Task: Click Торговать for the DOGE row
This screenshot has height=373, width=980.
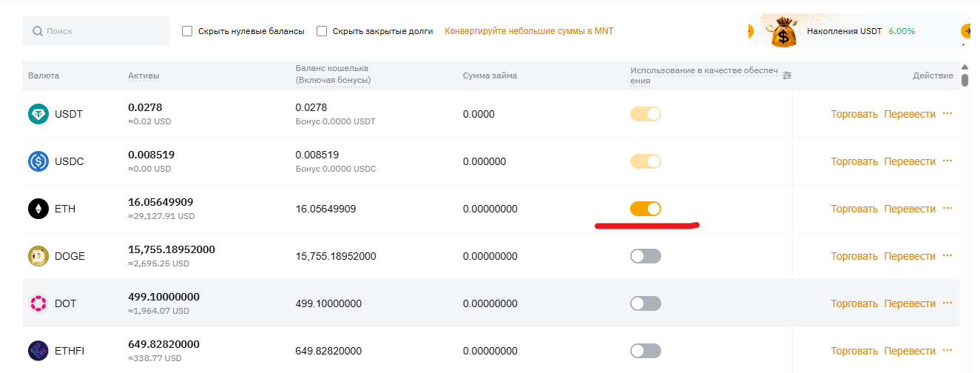Action: [854, 256]
